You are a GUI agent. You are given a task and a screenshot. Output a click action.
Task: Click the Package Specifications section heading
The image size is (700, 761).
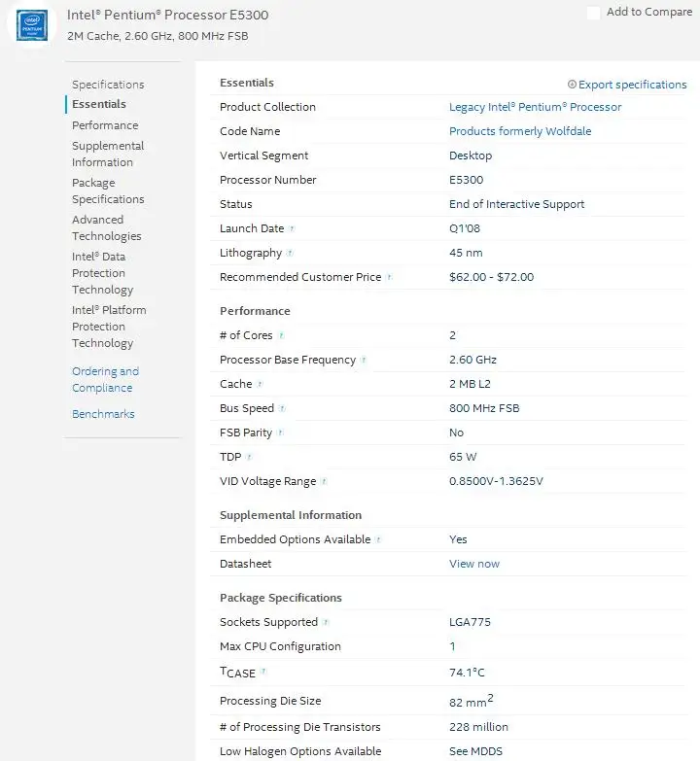point(281,598)
